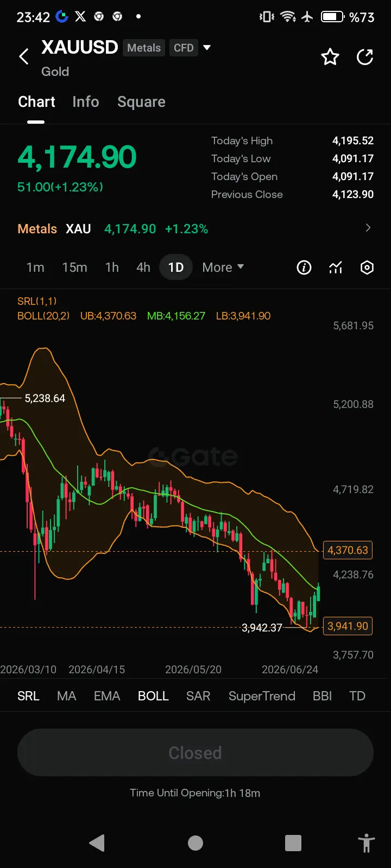This screenshot has width=391, height=868.
Task: Tap the X app notification icon
Action: click(80, 17)
